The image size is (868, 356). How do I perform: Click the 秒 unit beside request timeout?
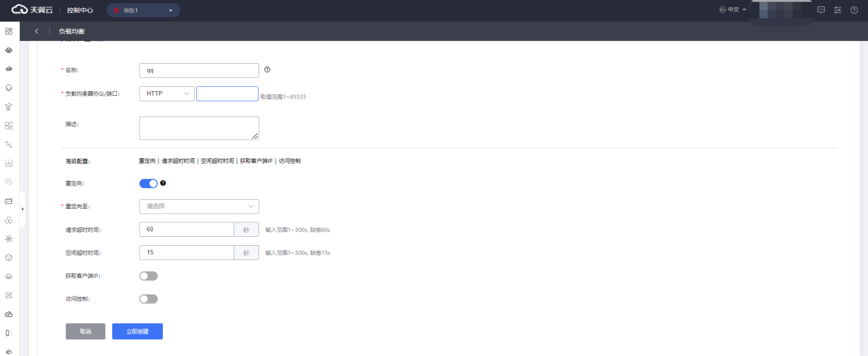coord(246,229)
